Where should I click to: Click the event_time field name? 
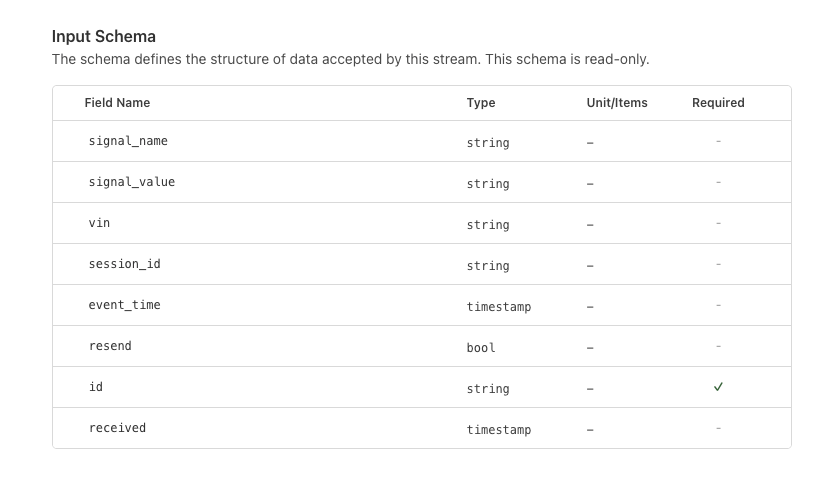tap(124, 305)
